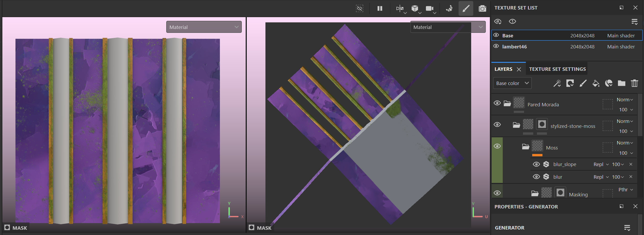Remove the blur effect
644x235 pixels.
(631, 177)
